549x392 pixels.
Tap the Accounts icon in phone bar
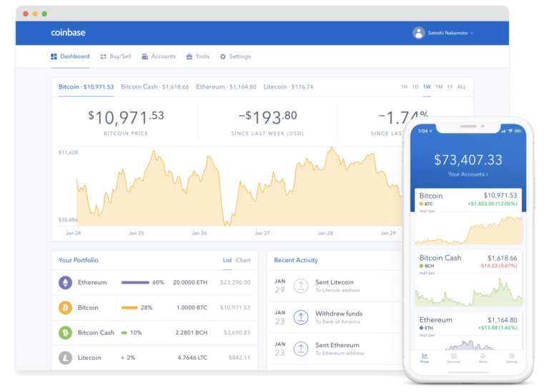(454, 358)
